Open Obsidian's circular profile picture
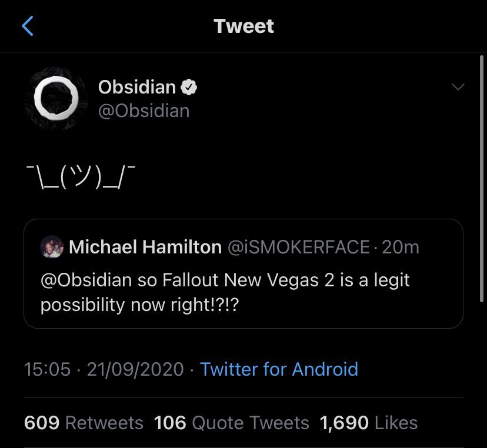487x448 pixels. click(56, 98)
